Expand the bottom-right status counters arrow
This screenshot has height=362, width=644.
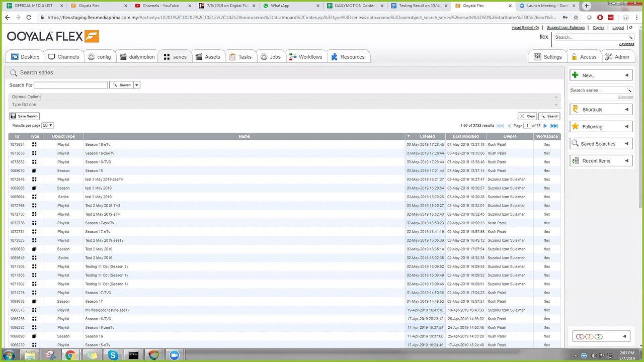tap(624, 336)
